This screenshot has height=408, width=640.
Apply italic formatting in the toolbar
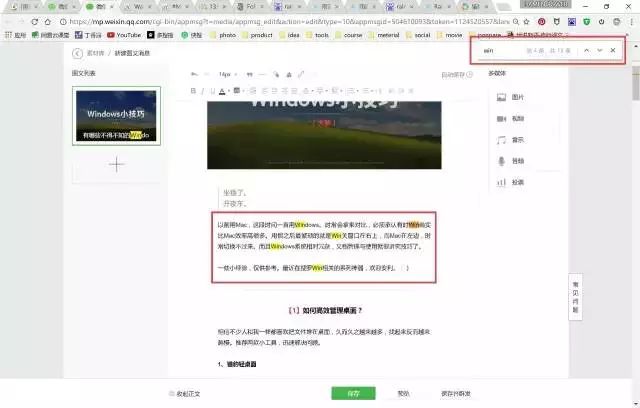pos(202,91)
